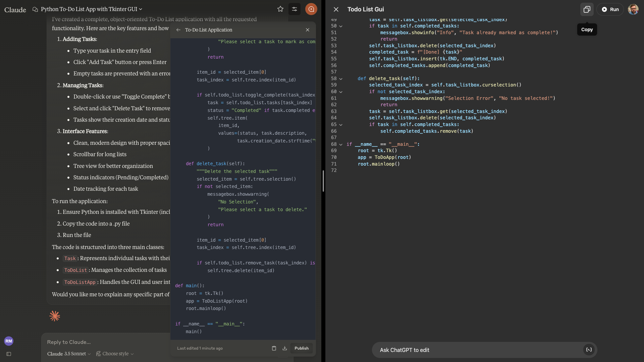Click the Ask ChatGPT to edit field
Screen dimensions: 644x362
pyautogui.click(x=476, y=350)
